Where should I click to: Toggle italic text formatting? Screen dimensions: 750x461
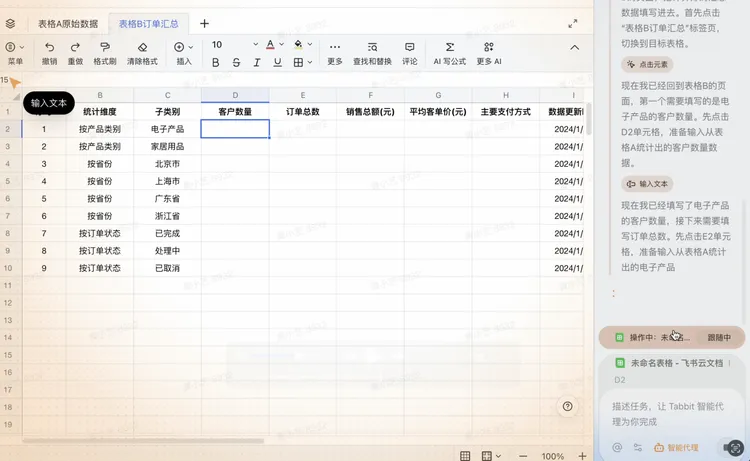tap(257, 62)
